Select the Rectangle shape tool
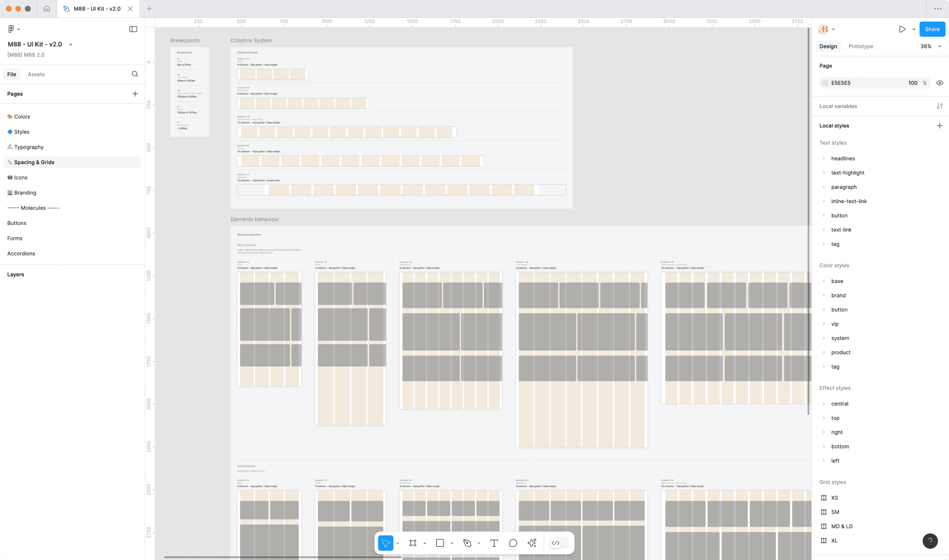Viewport: 949px width, 560px height. tap(440, 543)
